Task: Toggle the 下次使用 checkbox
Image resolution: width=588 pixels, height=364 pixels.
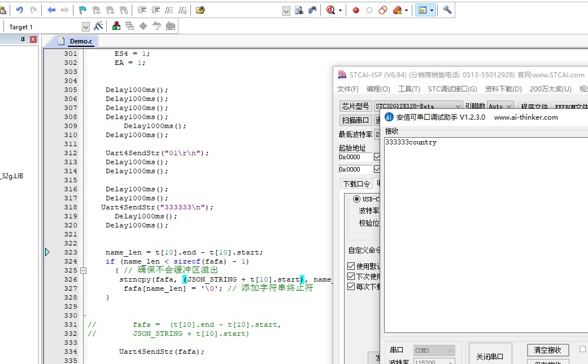Action: (351, 277)
